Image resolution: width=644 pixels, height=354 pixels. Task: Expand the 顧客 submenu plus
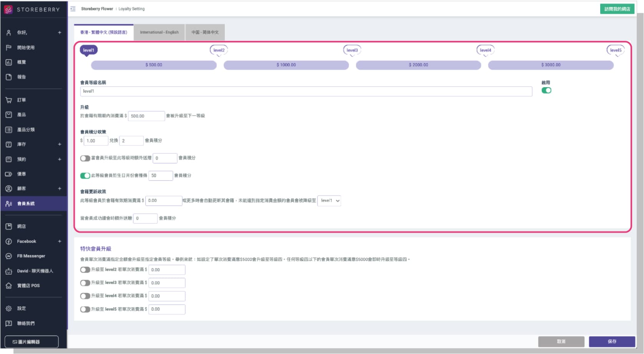coord(60,189)
